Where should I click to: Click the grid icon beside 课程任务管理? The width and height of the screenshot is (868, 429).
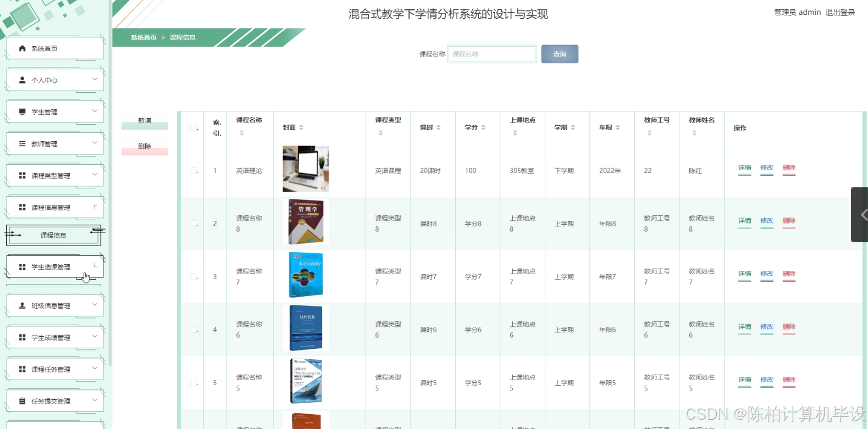(x=22, y=369)
